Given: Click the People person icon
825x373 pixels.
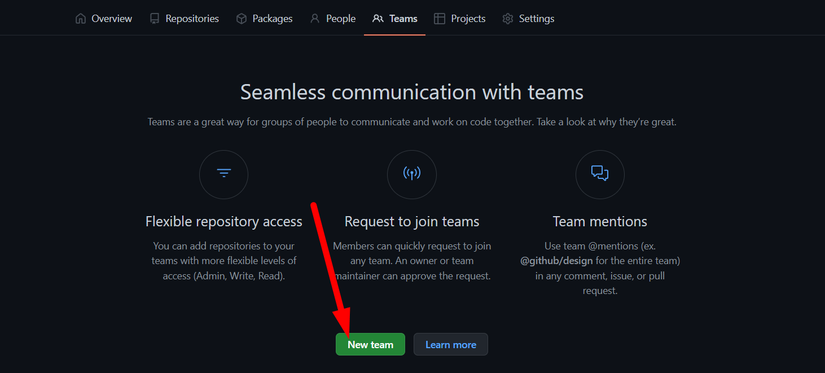Looking at the screenshot, I should click(315, 18).
